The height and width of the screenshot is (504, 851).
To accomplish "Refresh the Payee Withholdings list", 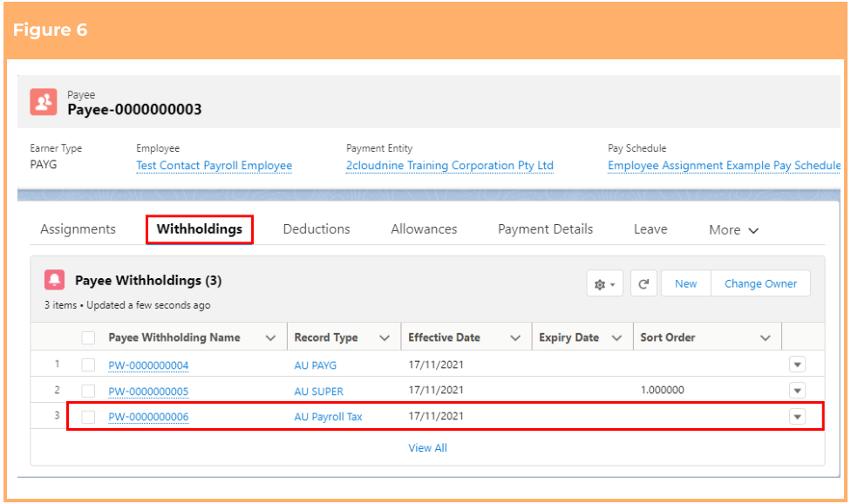I will [643, 283].
